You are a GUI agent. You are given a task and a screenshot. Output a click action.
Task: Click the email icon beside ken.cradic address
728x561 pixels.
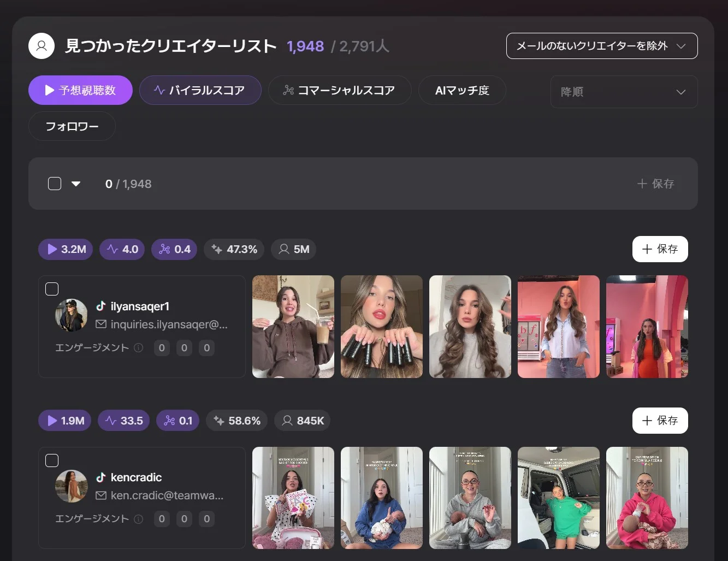[102, 495]
